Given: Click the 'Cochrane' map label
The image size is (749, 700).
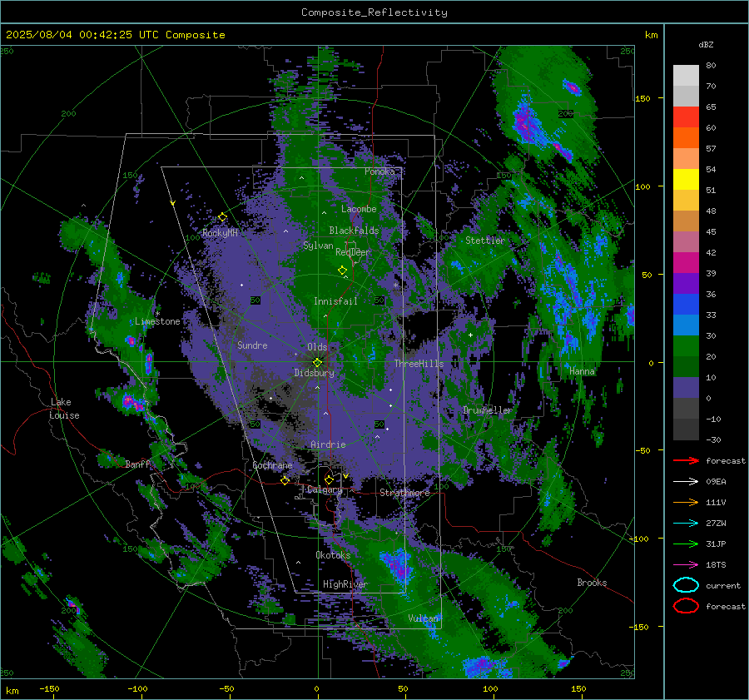Looking at the screenshot, I should tap(272, 465).
